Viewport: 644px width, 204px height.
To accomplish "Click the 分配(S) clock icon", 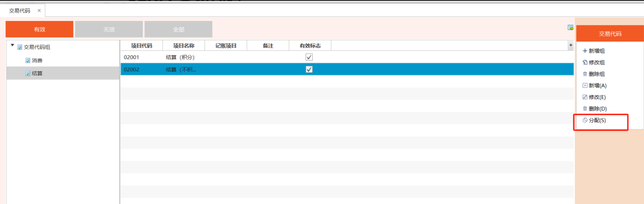I will tap(585, 120).
